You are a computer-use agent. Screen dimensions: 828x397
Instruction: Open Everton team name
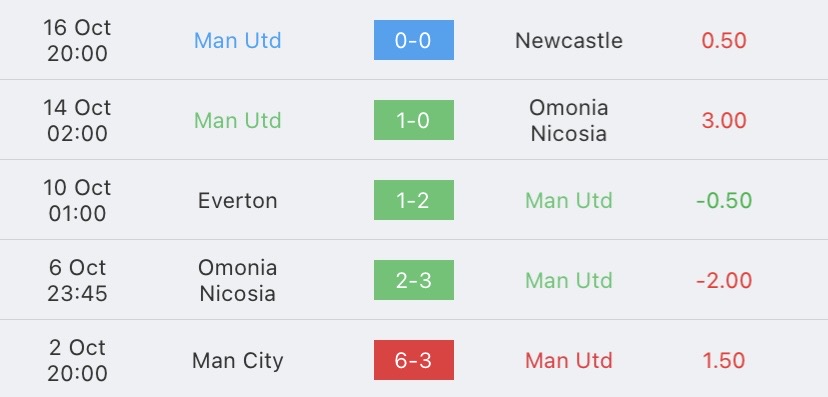238,201
